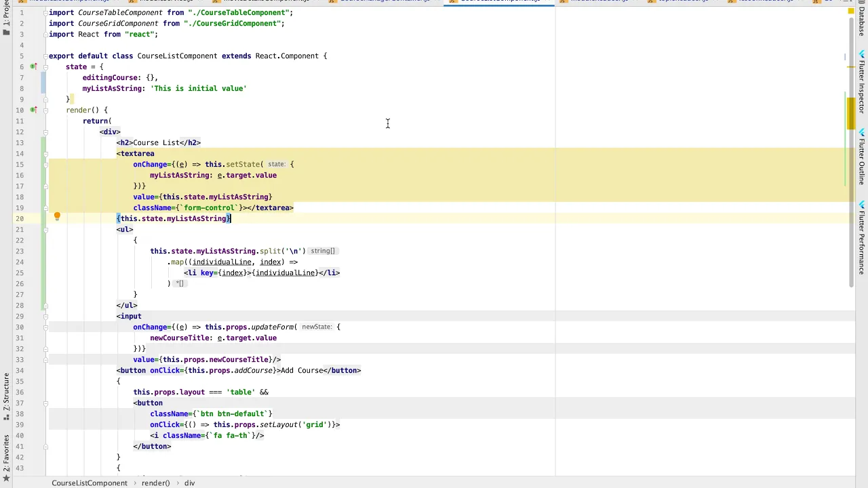This screenshot has width=868, height=488.
Task: Click 'form-control' class name string
Action: 209,207
